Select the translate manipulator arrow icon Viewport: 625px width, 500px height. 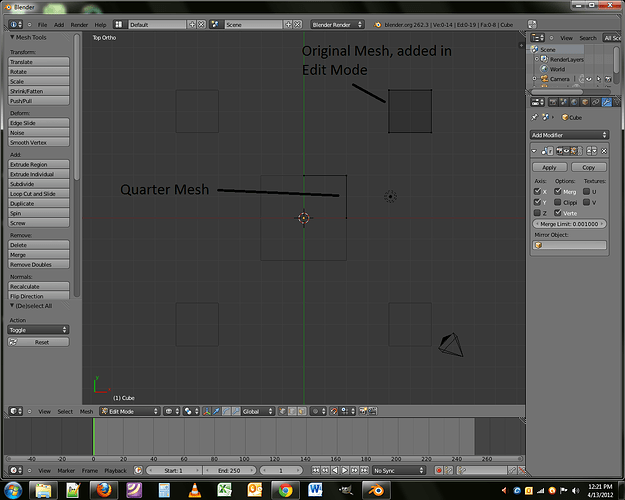click(x=216, y=411)
